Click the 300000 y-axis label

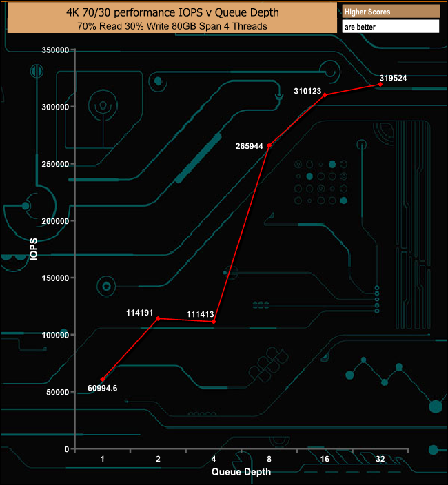[x=55, y=107]
